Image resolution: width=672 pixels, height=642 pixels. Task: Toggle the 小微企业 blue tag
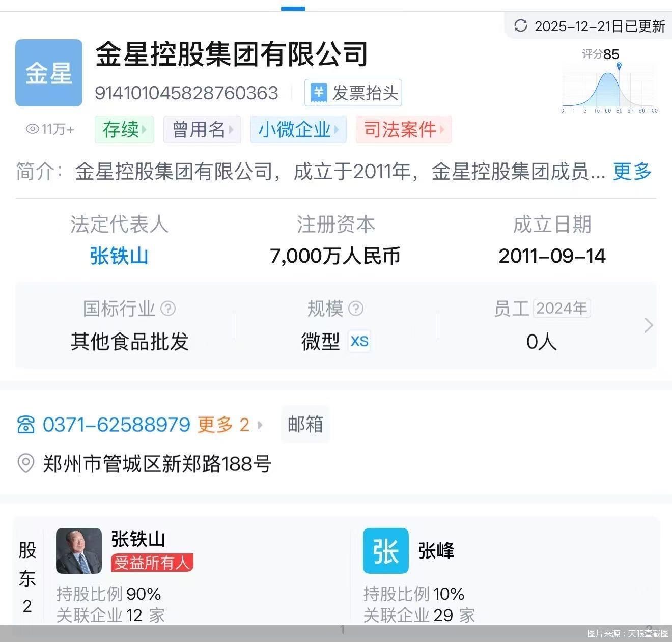pyautogui.click(x=293, y=129)
